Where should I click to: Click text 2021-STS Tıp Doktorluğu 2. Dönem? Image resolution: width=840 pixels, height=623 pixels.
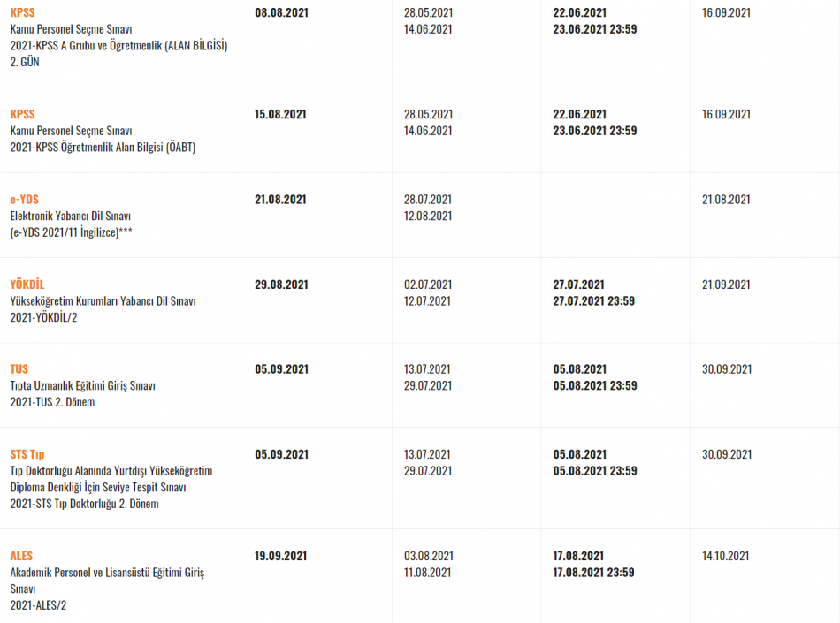tap(85, 504)
